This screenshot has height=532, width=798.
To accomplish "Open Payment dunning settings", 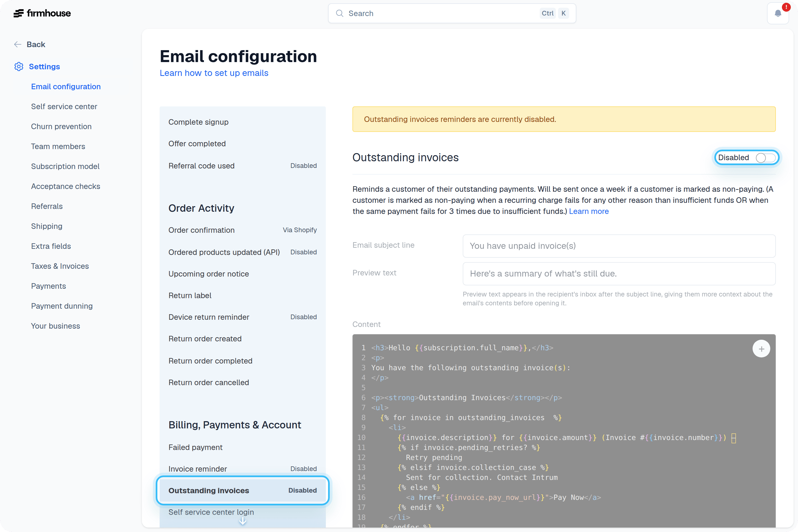I will (62, 306).
